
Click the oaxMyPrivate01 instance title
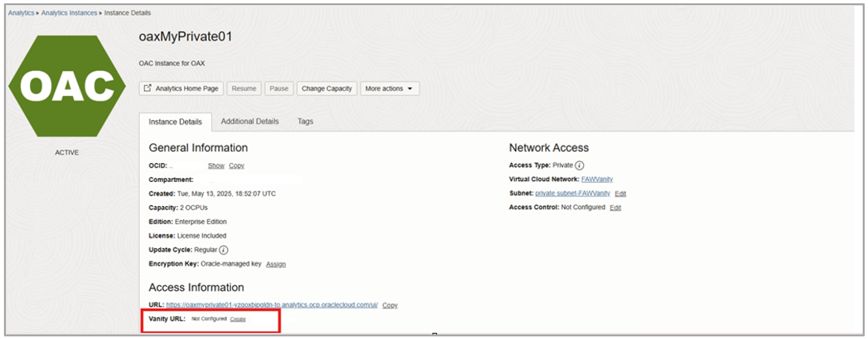click(185, 37)
